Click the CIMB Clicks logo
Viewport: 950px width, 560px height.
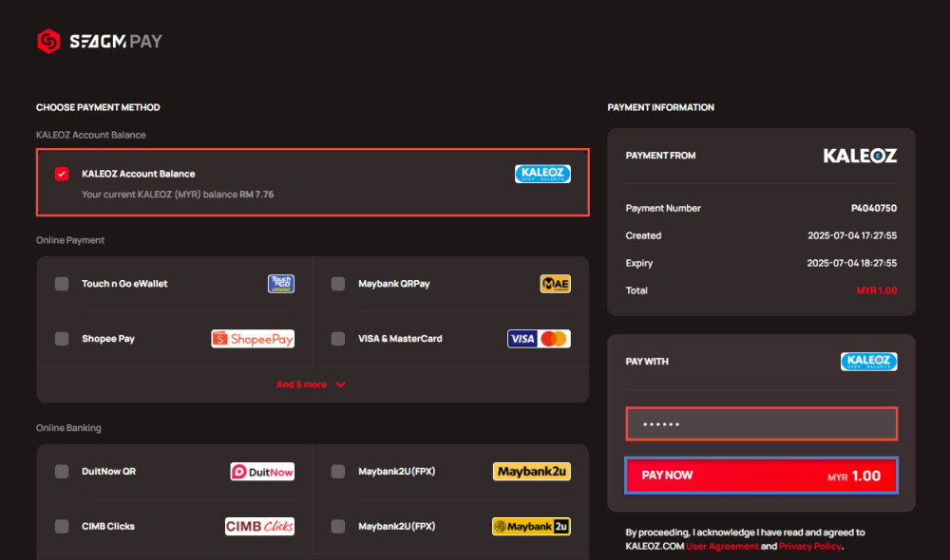click(x=259, y=526)
